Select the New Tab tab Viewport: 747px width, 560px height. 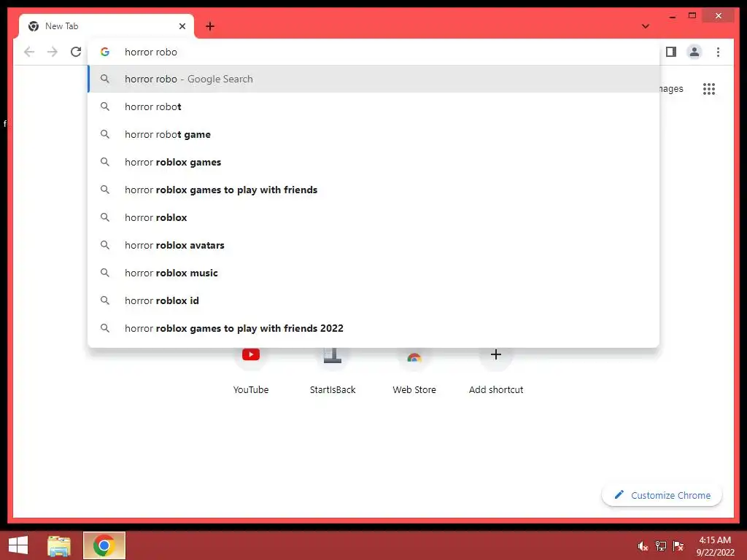pos(107,26)
